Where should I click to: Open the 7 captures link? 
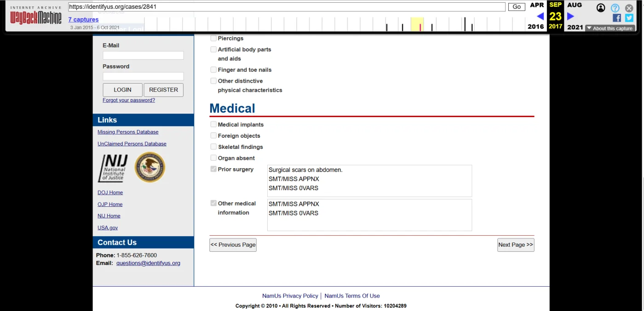tap(83, 19)
